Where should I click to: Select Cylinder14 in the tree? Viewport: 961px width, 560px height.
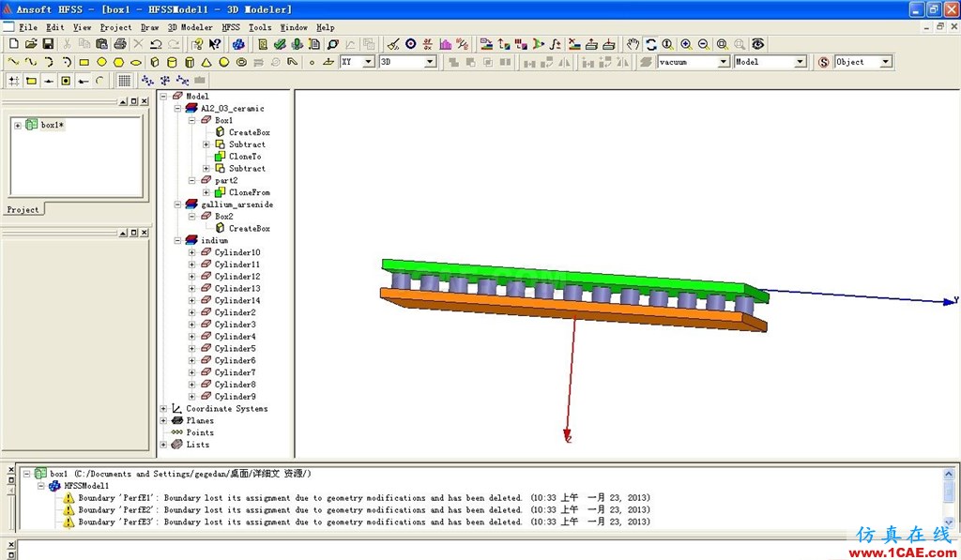click(x=237, y=300)
